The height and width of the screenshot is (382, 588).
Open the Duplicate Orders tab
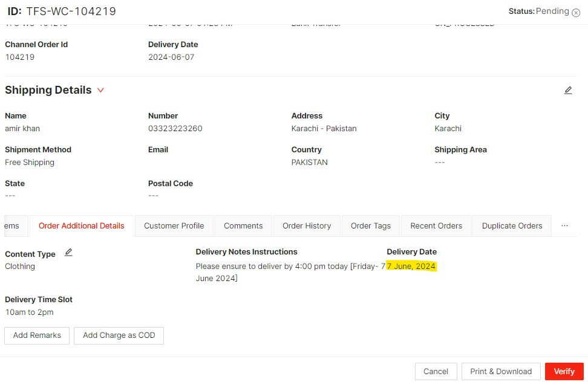pos(512,226)
